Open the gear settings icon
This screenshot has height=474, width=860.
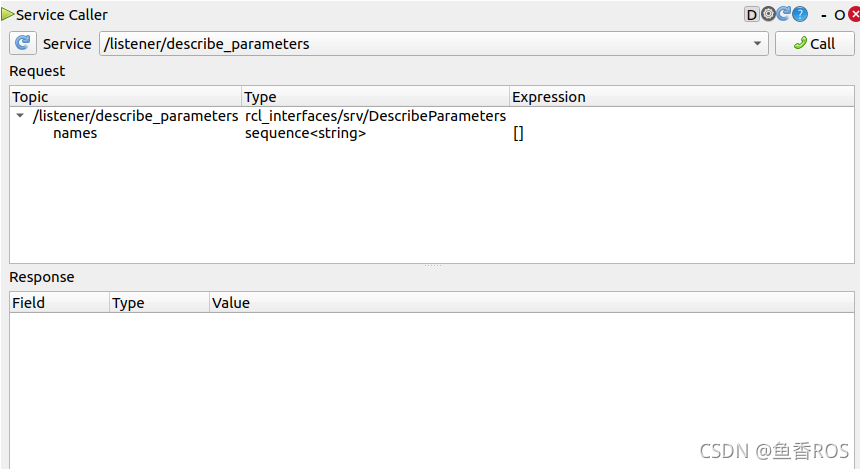point(768,14)
